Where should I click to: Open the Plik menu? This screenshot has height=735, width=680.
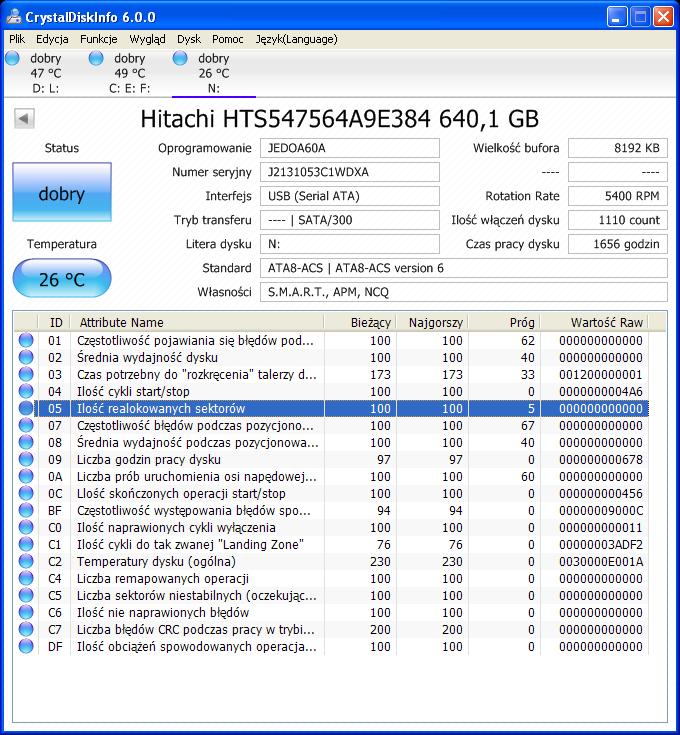click(17, 39)
